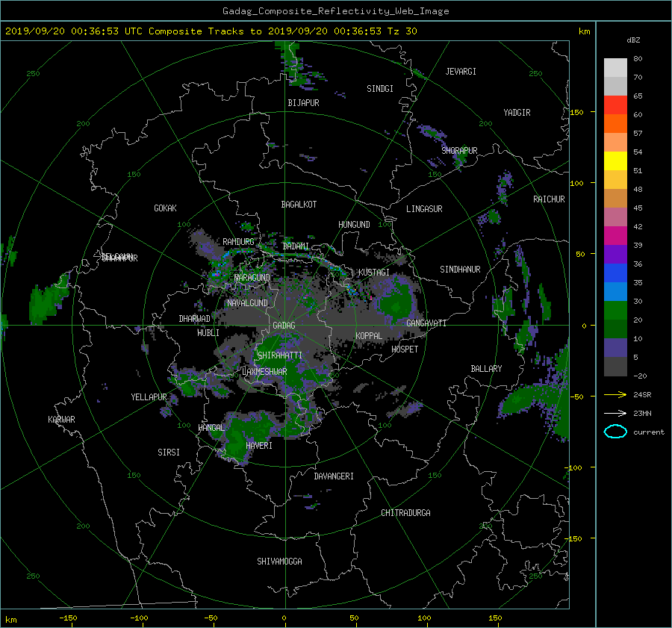Click the GOKAK city label

(x=165, y=208)
